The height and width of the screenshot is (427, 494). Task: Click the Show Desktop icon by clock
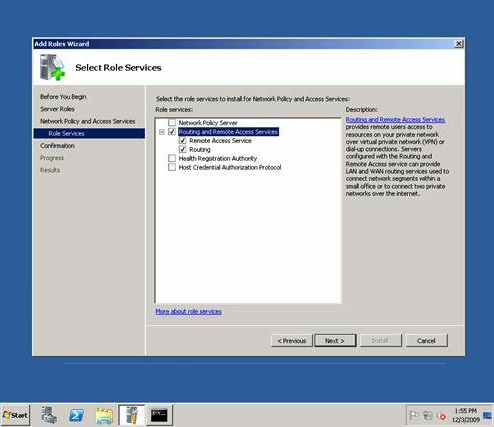coord(487,415)
